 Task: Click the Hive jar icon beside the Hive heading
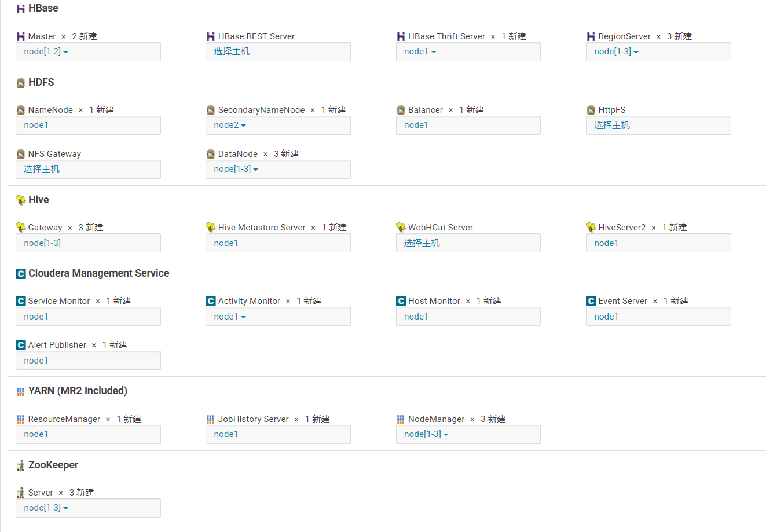coord(20,199)
